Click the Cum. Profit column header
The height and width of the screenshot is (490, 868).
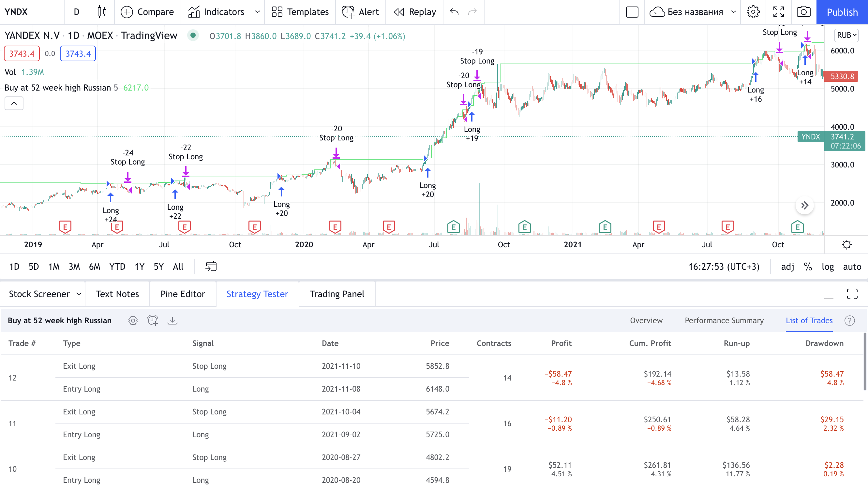pos(650,343)
